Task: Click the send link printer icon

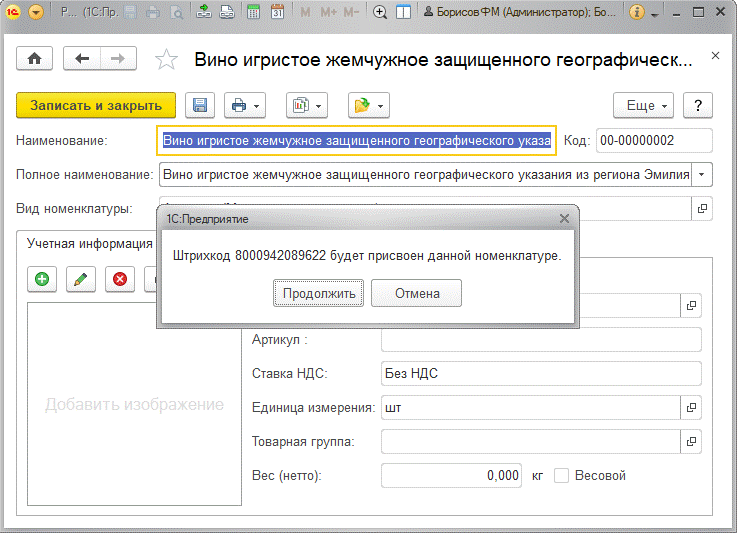Action: pos(227,12)
